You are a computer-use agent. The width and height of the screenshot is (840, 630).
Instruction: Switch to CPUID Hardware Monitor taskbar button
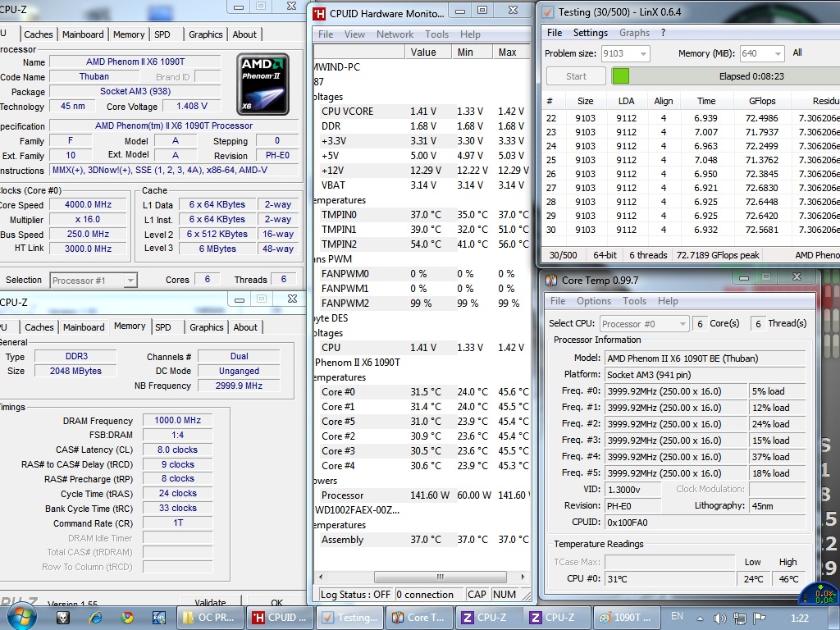click(279, 617)
